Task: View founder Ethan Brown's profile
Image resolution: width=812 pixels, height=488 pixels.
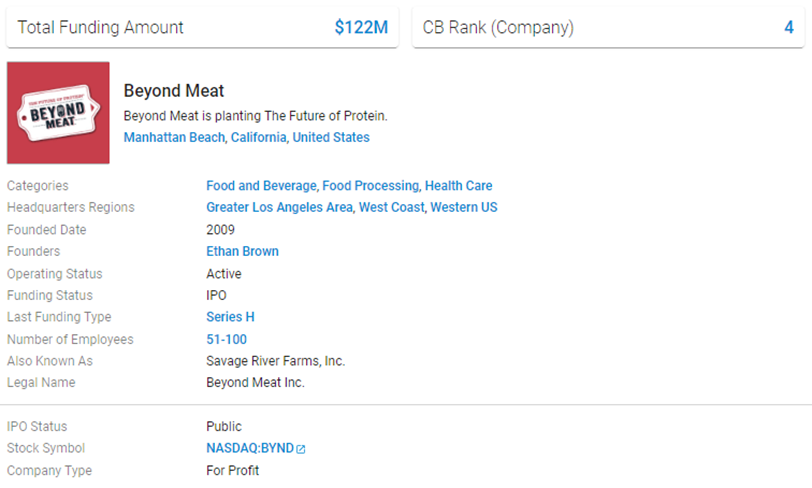Action: point(242,251)
